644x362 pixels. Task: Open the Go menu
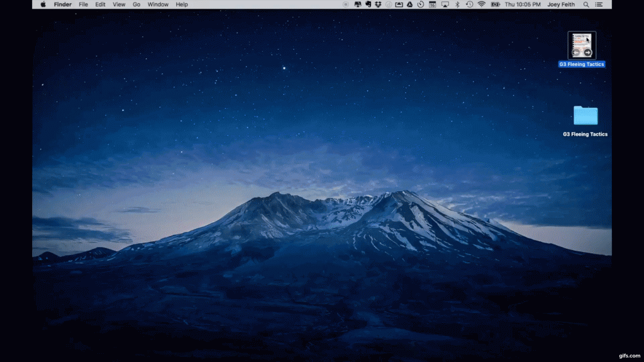[x=136, y=4]
